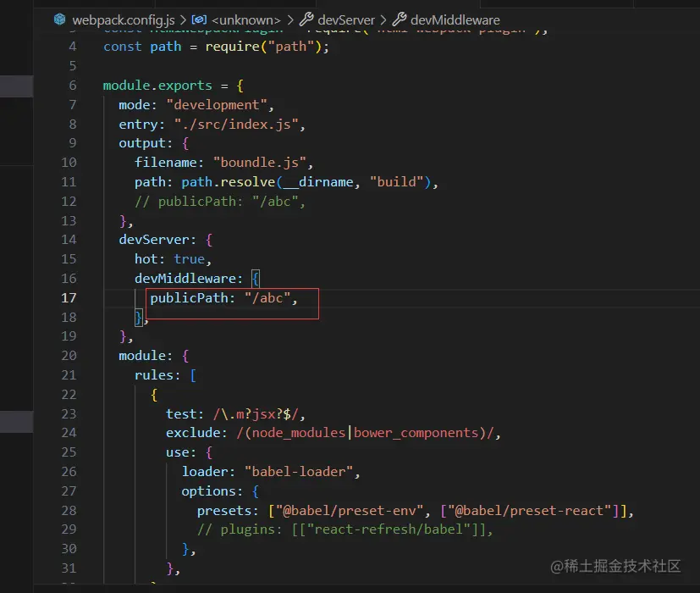700x593 pixels.
Task: Click 'entry:' key on line 8
Action: (x=141, y=125)
